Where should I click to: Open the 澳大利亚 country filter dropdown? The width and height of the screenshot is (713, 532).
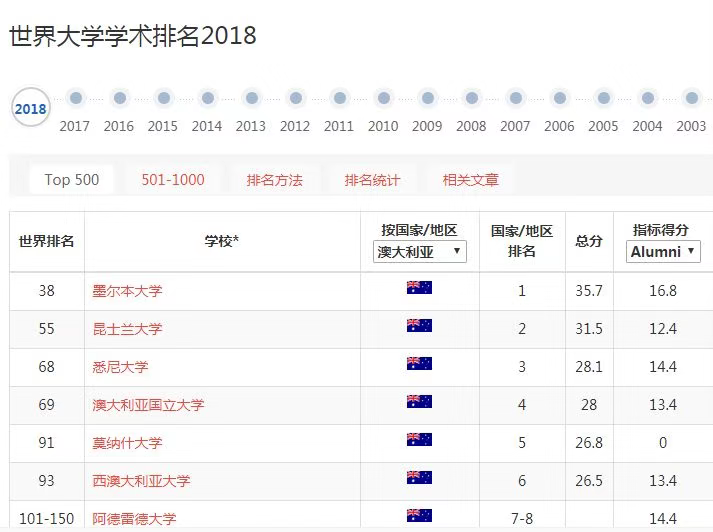420,252
